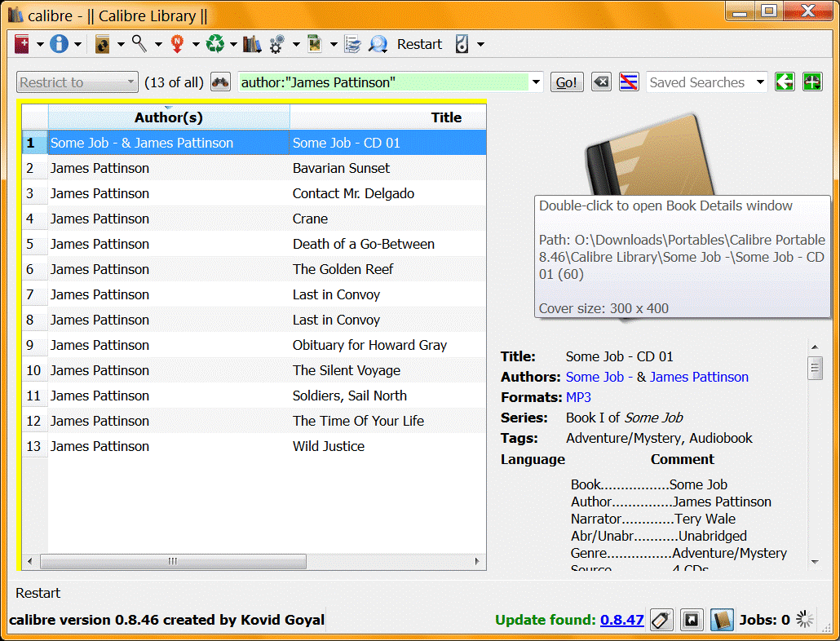This screenshot has height=641, width=840.
Task: Expand the Convert books dropdown arrow
Action: 121,45
